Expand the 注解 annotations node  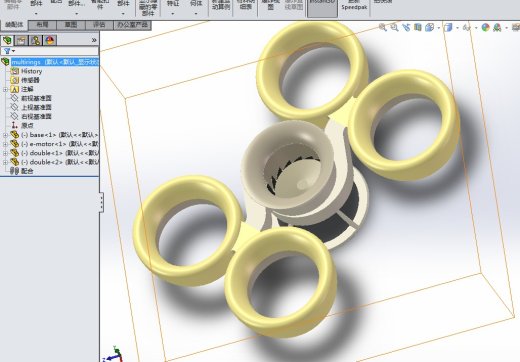pos(5,89)
